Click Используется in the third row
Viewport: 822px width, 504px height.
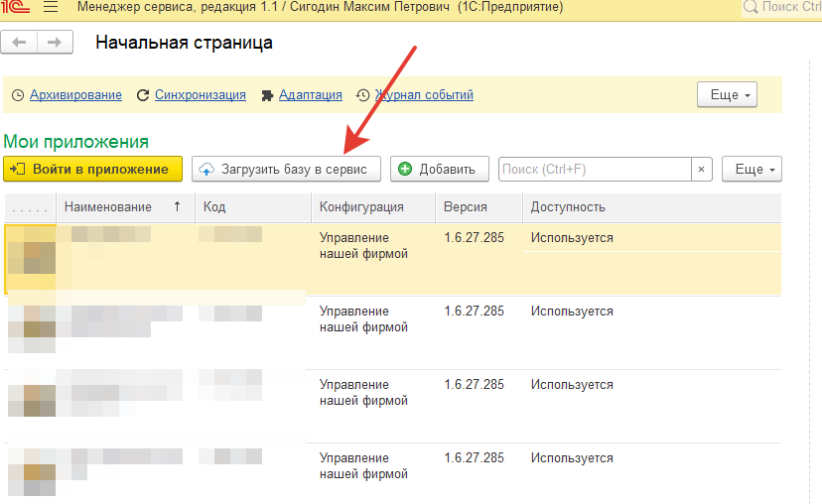[572, 385]
